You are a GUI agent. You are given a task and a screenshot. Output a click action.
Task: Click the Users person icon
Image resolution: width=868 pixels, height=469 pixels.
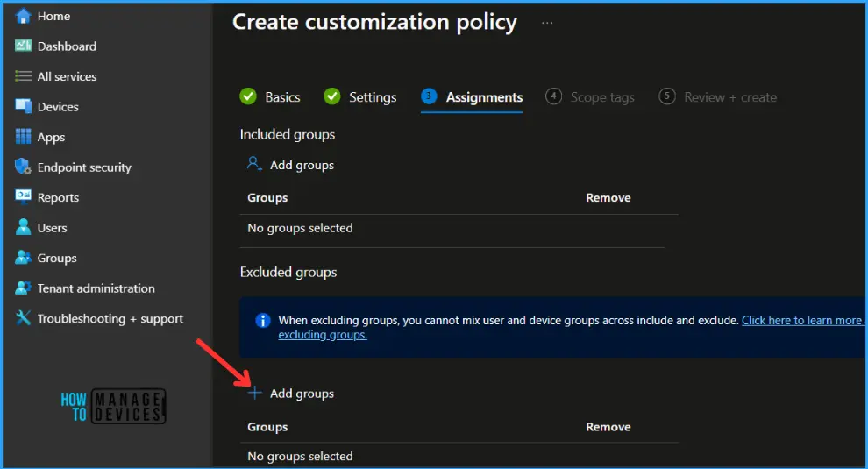[23, 227]
